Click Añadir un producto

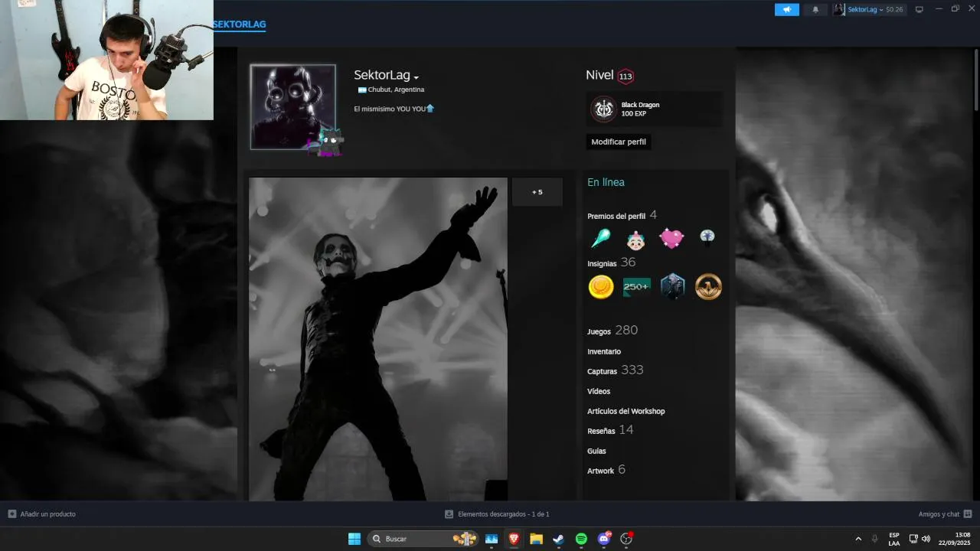[42, 514]
